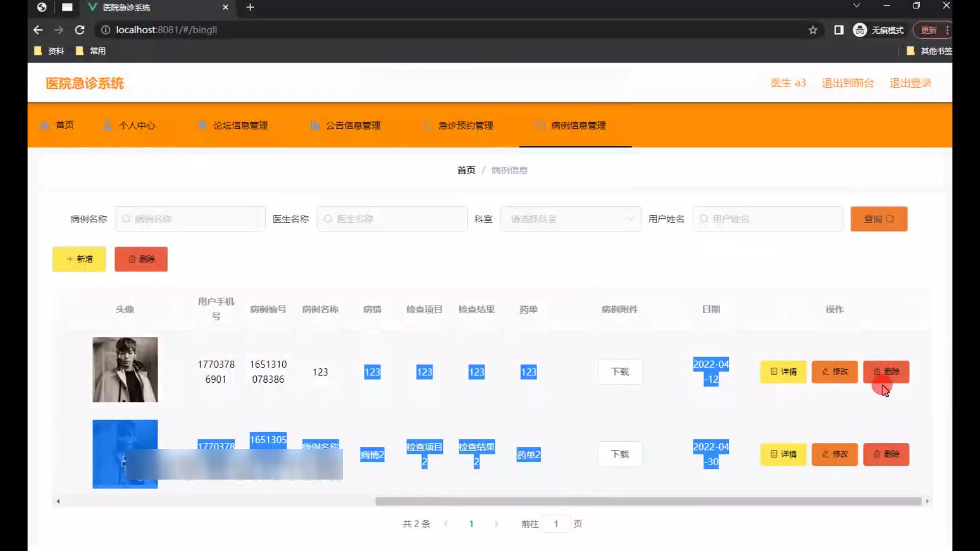This screenshot has width=980, height=551.
Task: Open new browser tab with plus icon
Action: coord(250,7)
